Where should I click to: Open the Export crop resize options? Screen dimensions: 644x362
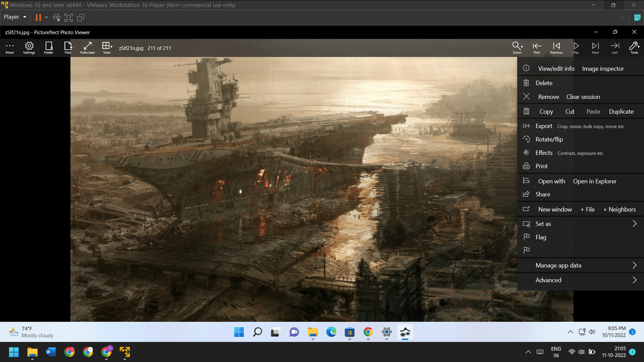[544, 126]
